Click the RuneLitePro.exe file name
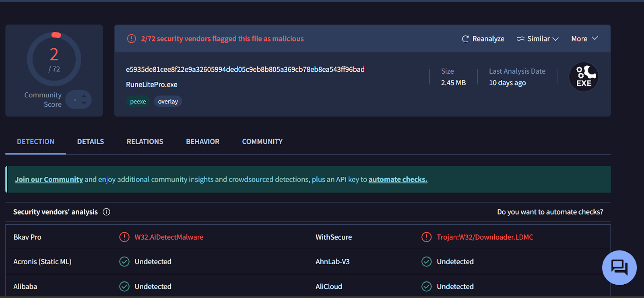The width and height of the screenshot is (644, 298). 152,85
